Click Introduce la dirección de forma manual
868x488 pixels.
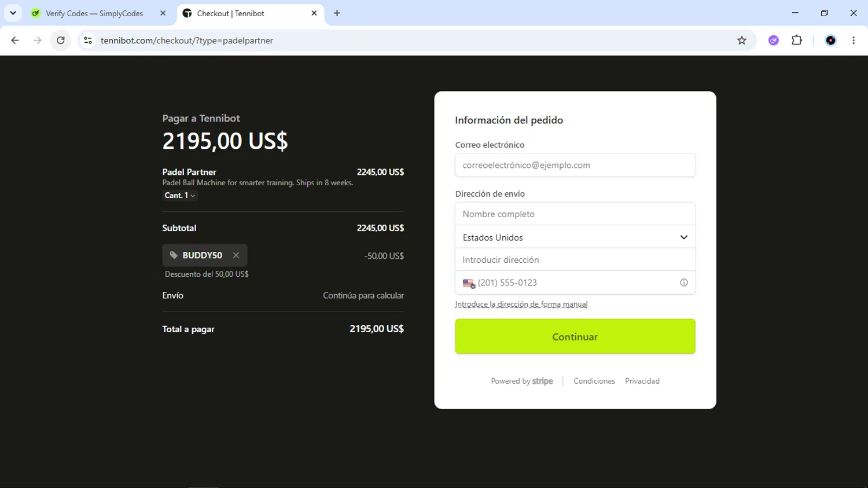[x=521, y=304]
